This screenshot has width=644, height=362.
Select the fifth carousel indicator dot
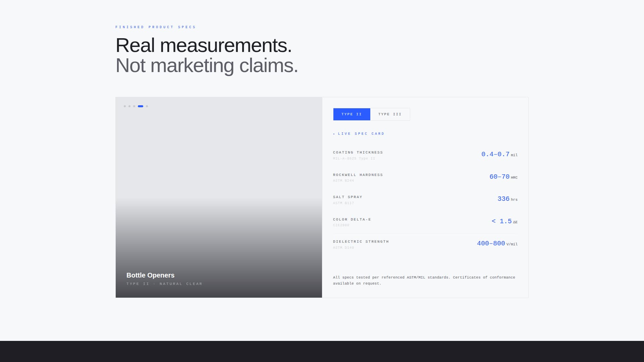pyautogui.click(x=147, y=106)
